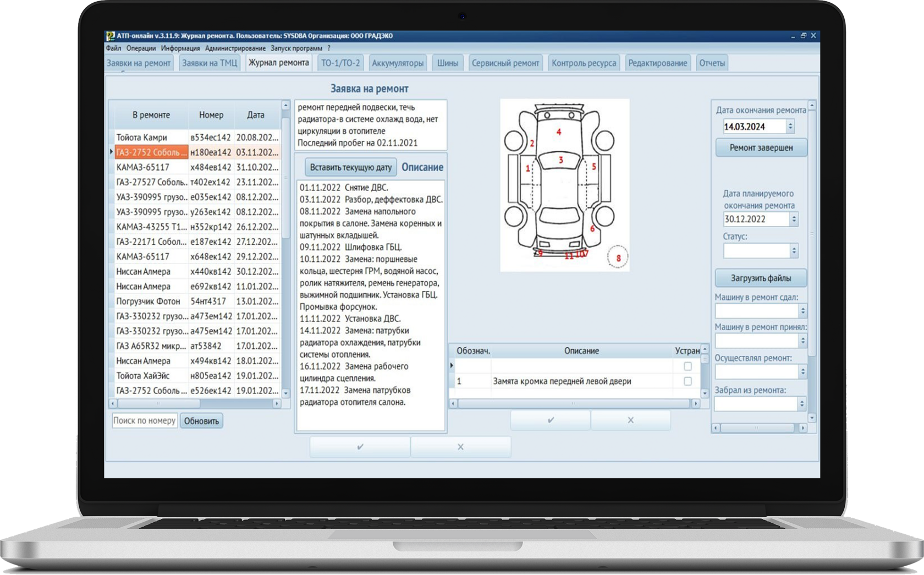Image resolution: width=924 pixels, height=575 pixels.
Task: Switch to the Контроль ресурса tab
Action: (x=584, y=63)
